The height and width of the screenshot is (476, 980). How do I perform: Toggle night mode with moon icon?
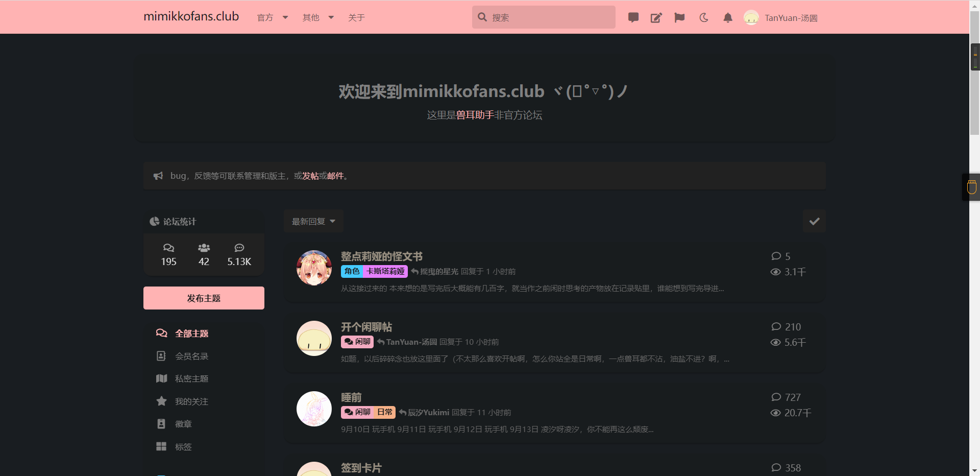[704, 18]
